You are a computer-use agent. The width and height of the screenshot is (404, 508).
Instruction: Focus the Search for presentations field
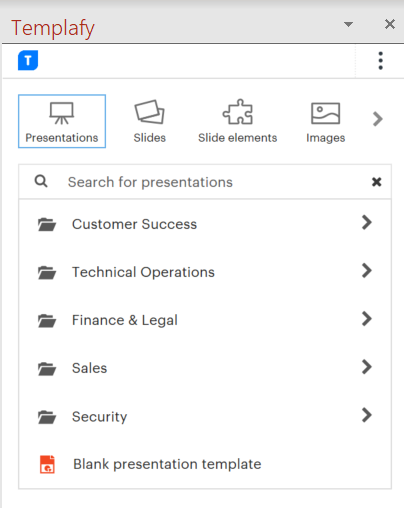pyautogui.click(x=205, y=182)
